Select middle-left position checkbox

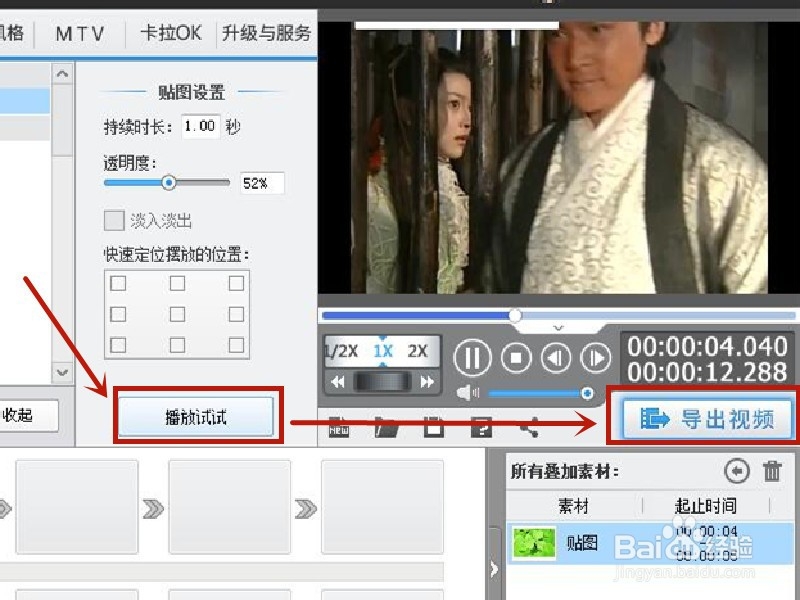[118, 314]
